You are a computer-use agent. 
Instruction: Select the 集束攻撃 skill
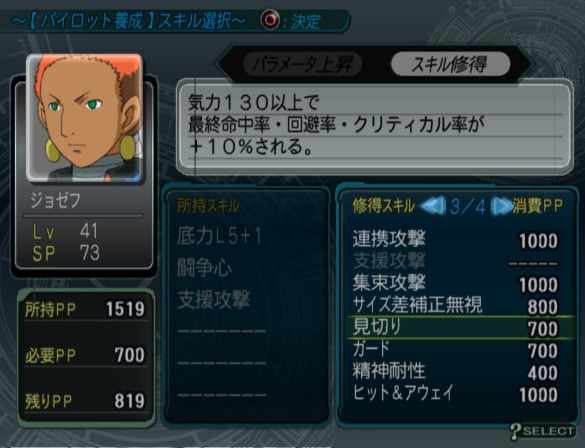pos(456,283)
